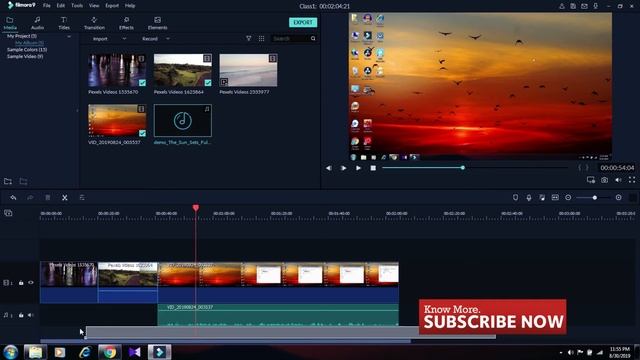The image size is (640, 360).
Task: Click the preview quality display settings icon
Action: [591, 180]
